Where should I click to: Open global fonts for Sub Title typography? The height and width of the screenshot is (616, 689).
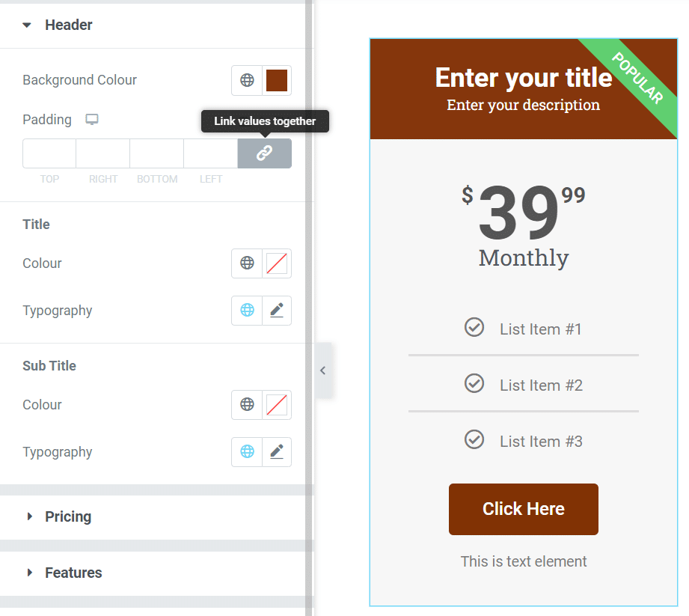point(246,451)
